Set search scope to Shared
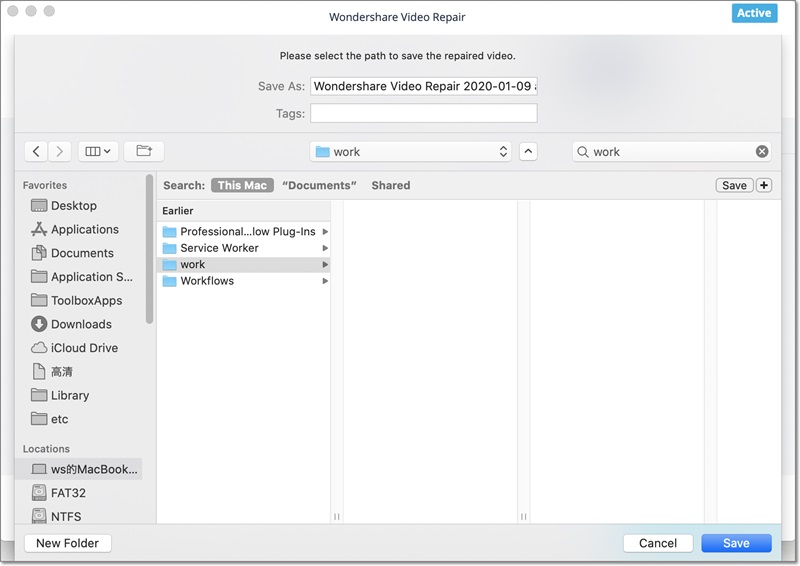The height and width of the screenshot is (566, 800). pyautogui.click(x=391, y=185)
